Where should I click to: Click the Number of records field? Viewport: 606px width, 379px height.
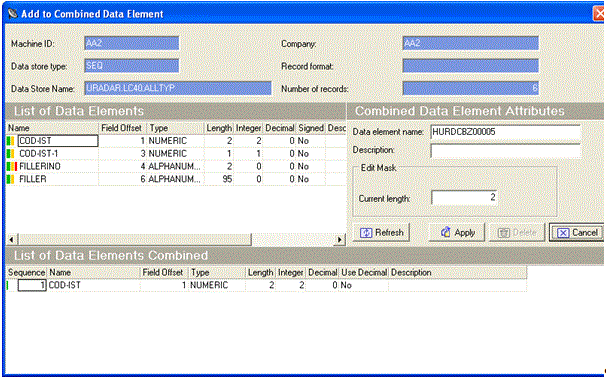[x=470, y=88]
